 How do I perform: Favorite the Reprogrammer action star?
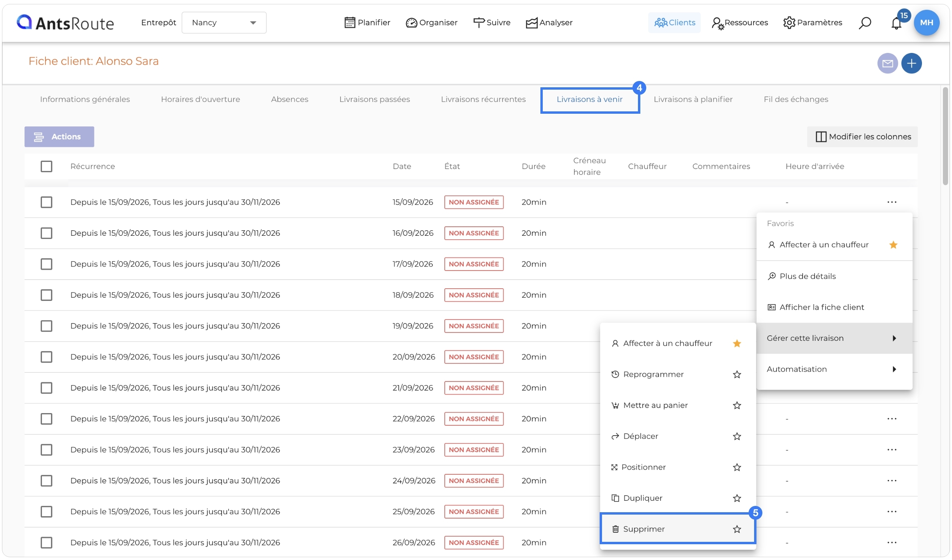click(x=737, y=374)
